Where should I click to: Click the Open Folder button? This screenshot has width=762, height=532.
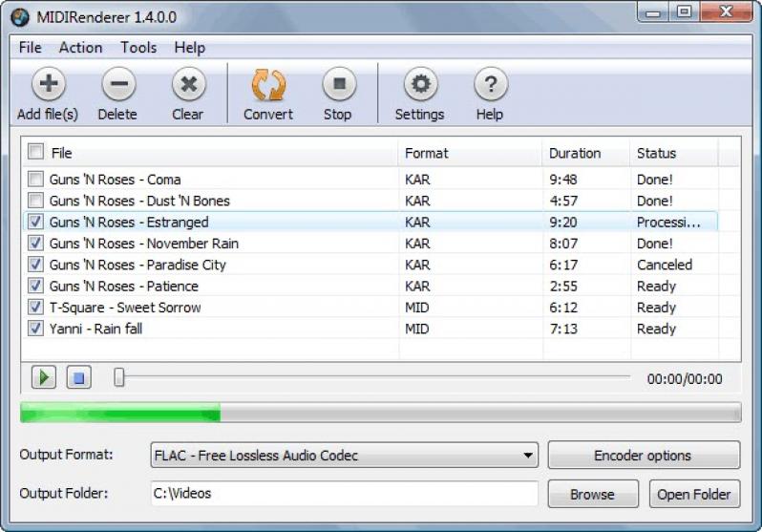click(x=694, y=494)
